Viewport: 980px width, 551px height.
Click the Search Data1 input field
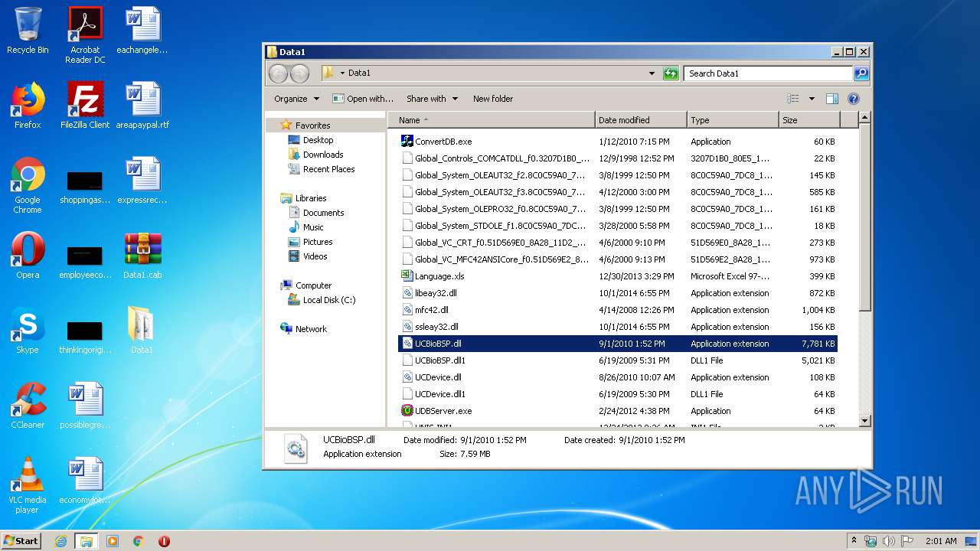click(x=768, y=73)
